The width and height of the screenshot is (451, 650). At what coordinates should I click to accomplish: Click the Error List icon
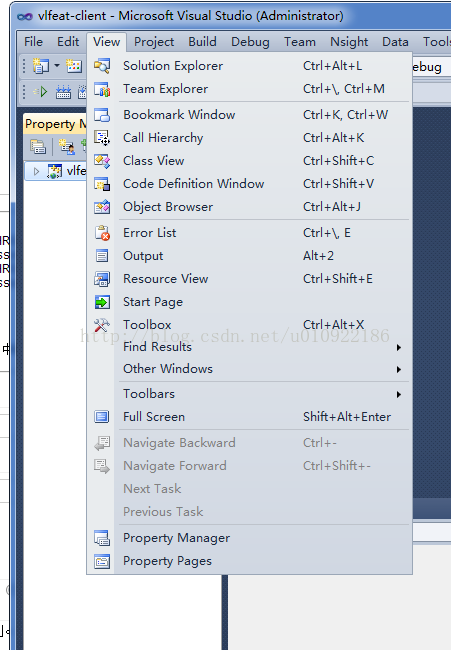click(102, 233)
